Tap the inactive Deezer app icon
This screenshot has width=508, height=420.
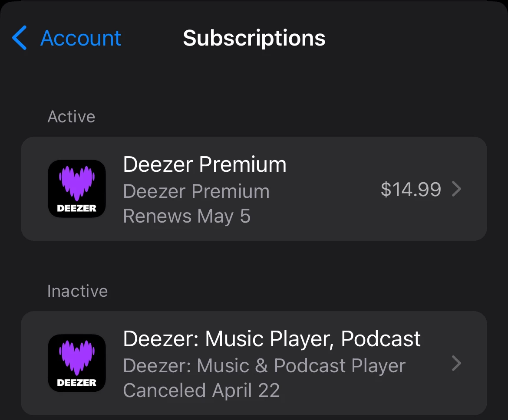tap(77, 363)
